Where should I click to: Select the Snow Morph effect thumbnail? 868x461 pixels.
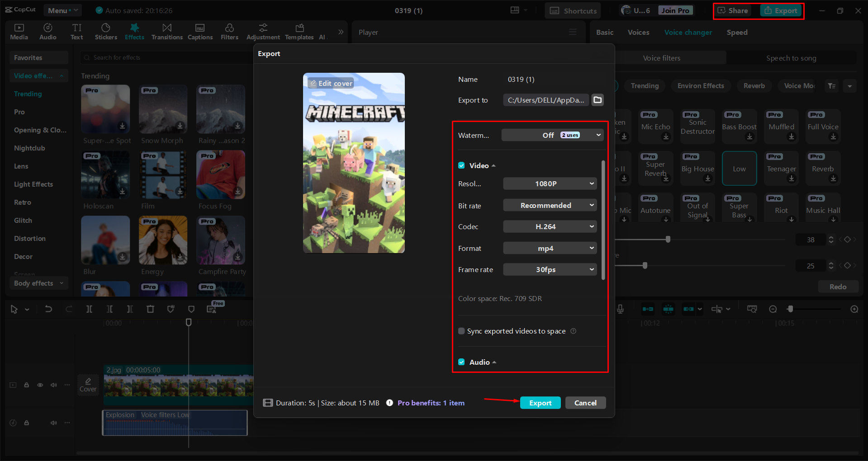[163, 109]
